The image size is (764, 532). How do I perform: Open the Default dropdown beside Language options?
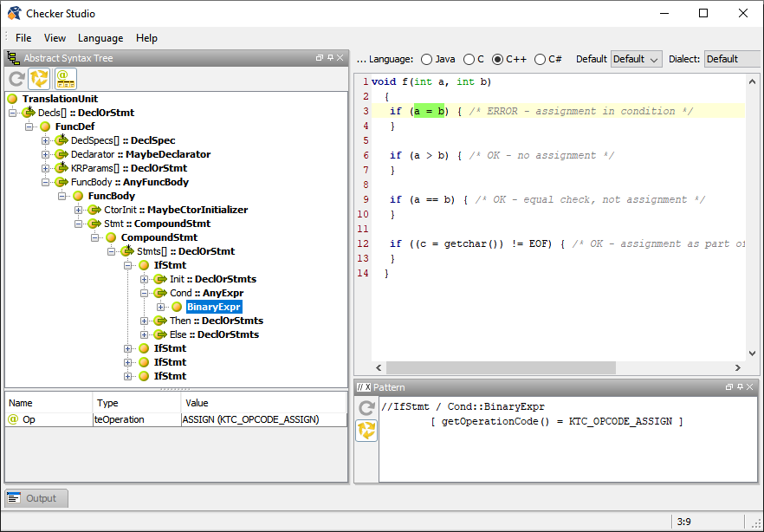coord(637,60)
